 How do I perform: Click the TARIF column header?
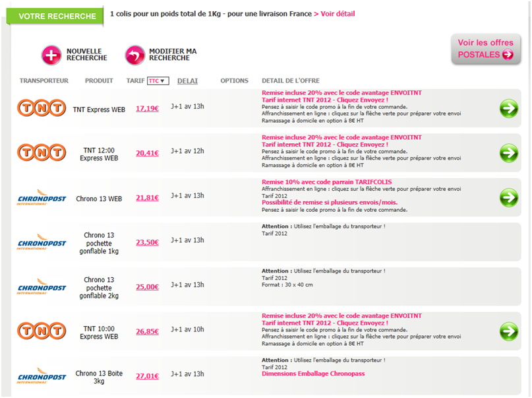pyautogui.click(x=135, y=81)
